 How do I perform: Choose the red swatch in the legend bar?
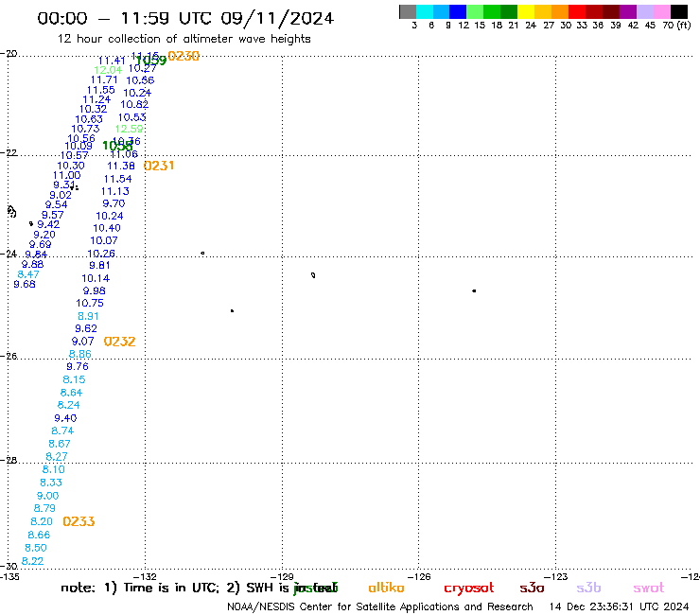(x=577, y=11)
